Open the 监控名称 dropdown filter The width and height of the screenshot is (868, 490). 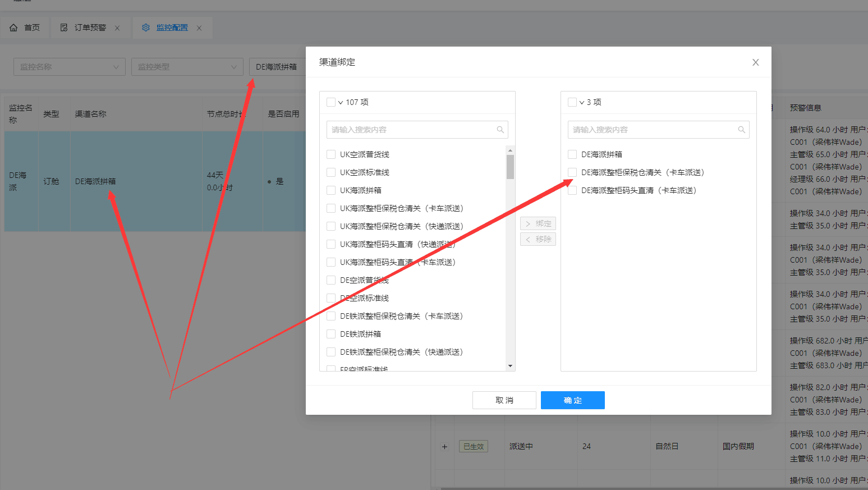[69, 67]
